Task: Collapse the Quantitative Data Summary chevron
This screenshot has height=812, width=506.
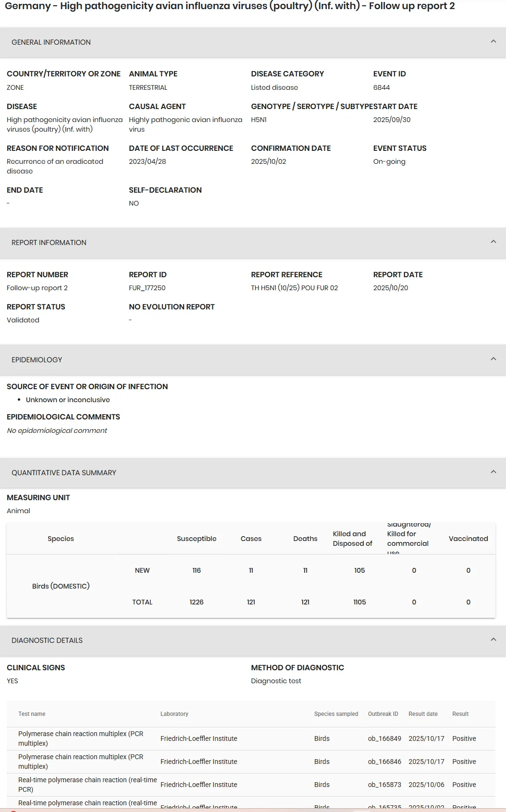Action: 493,472
